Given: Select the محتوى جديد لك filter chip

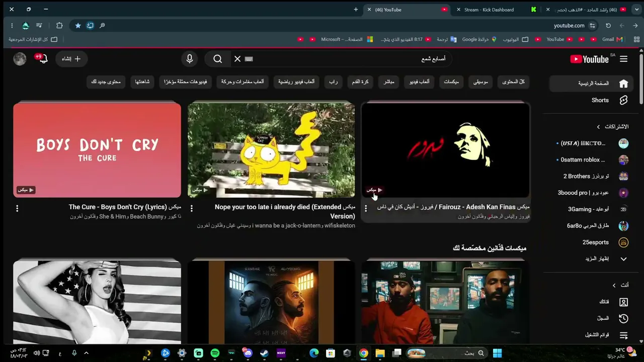Looking at the screenshot, I should click(x=106, y=81).
